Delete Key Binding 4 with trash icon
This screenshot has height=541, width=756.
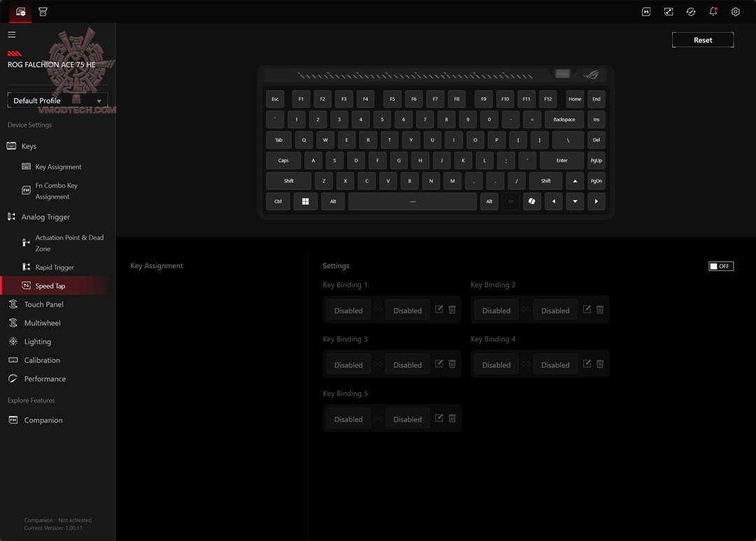coord(600,363)
